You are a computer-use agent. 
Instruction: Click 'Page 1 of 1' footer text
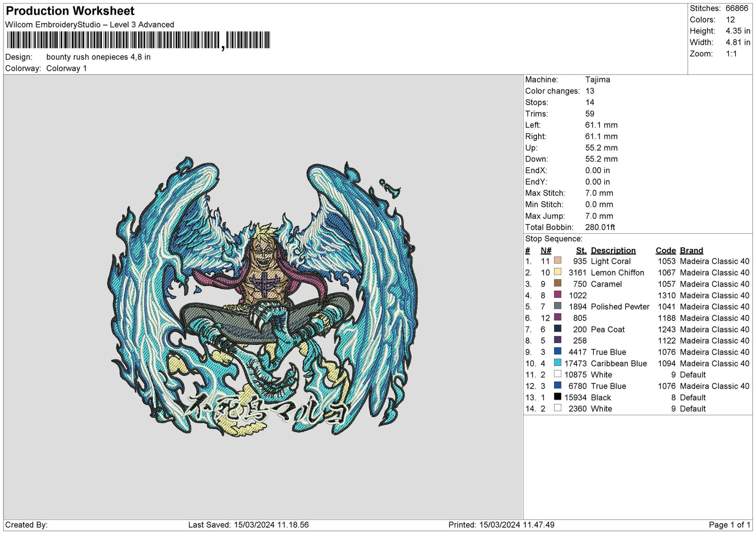730,525
